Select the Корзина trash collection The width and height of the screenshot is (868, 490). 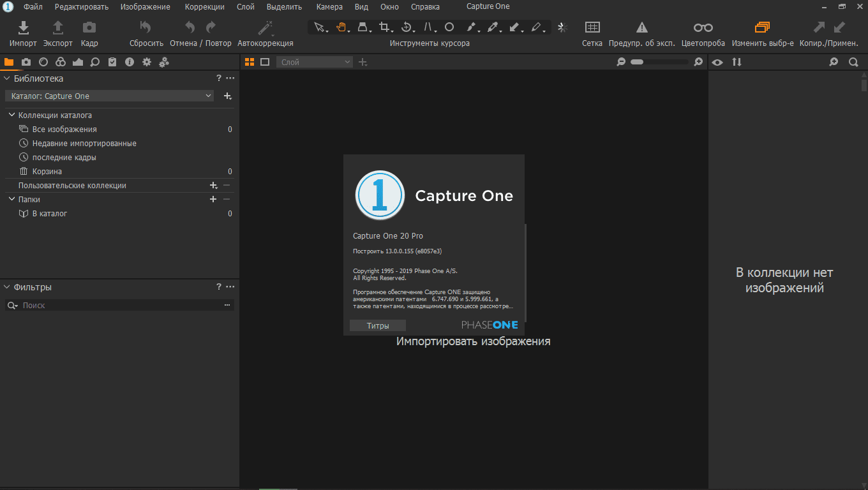[x=119, y=172]
